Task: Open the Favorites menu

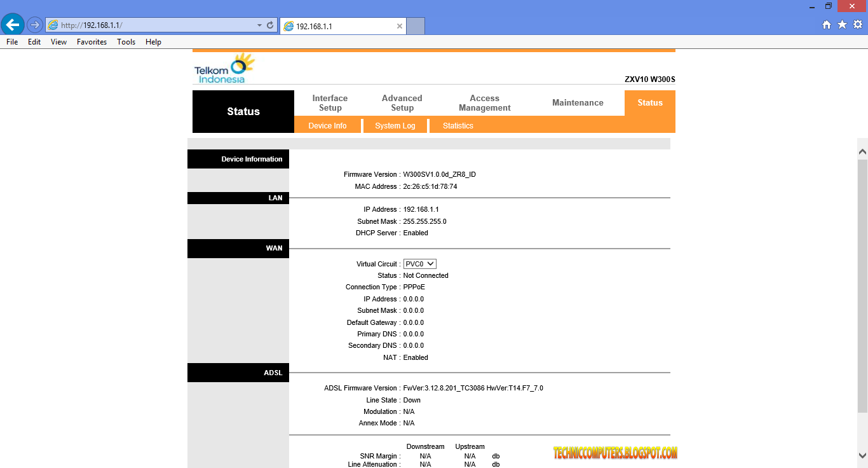Action: point(92,42)
